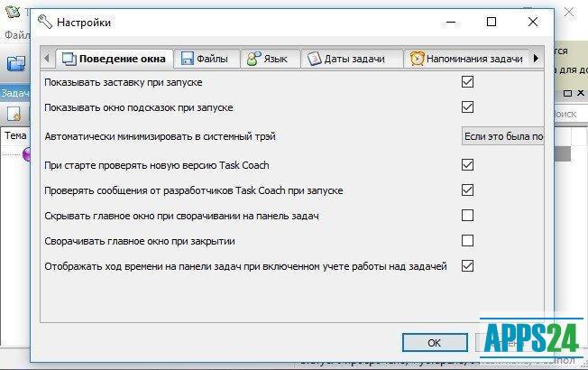
Task: Click the people icon on Язык tab
Action: click(x=253, y=59)
